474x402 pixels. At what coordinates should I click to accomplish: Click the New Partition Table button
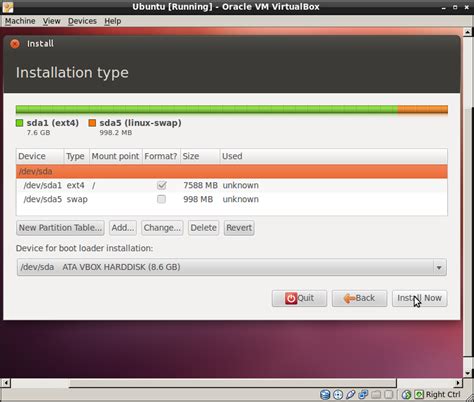pyautogui.click(x=60, y=228)
